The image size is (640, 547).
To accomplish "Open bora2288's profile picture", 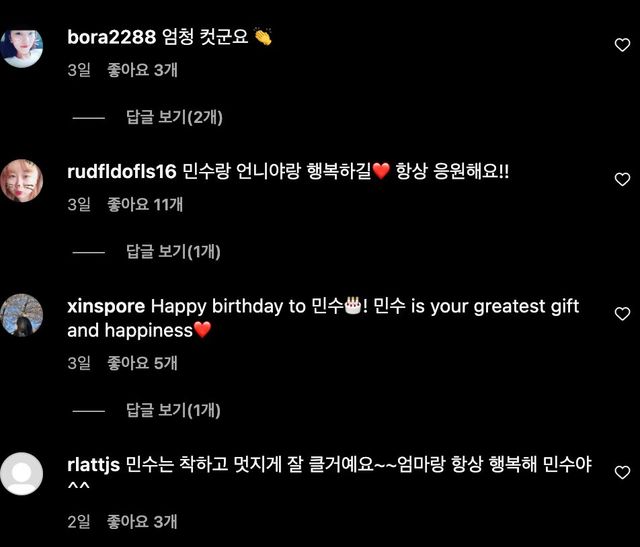I will (x=22, y=46).
